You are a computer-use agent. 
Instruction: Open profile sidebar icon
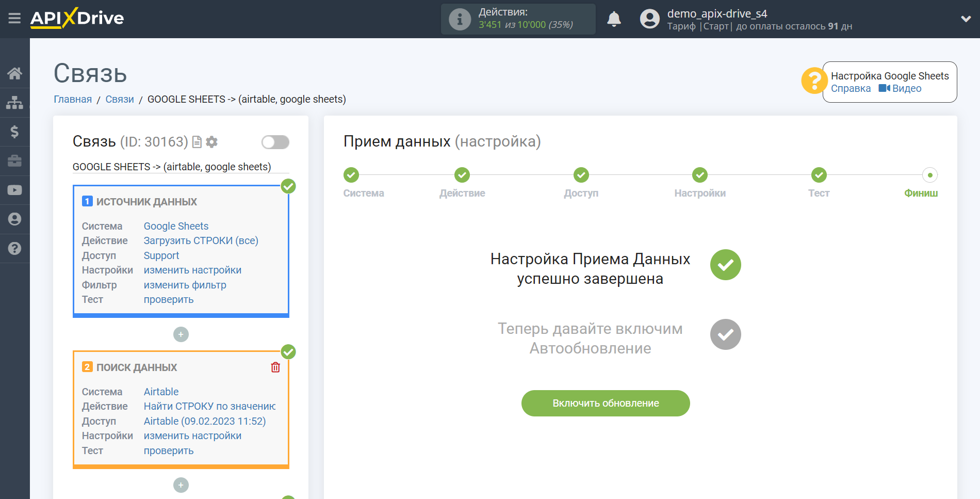[x=14, y=219]
